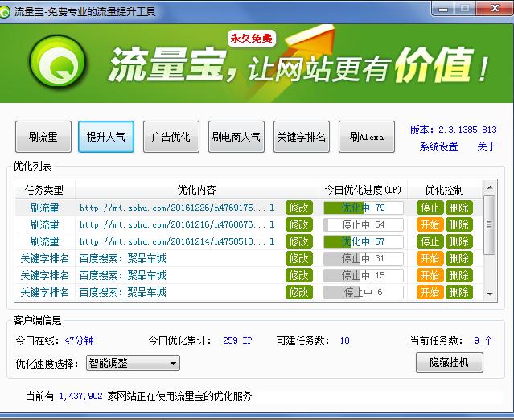Click the progress bar showing 优化中 57
Screen dimensions: 514x420
(364, 241)
